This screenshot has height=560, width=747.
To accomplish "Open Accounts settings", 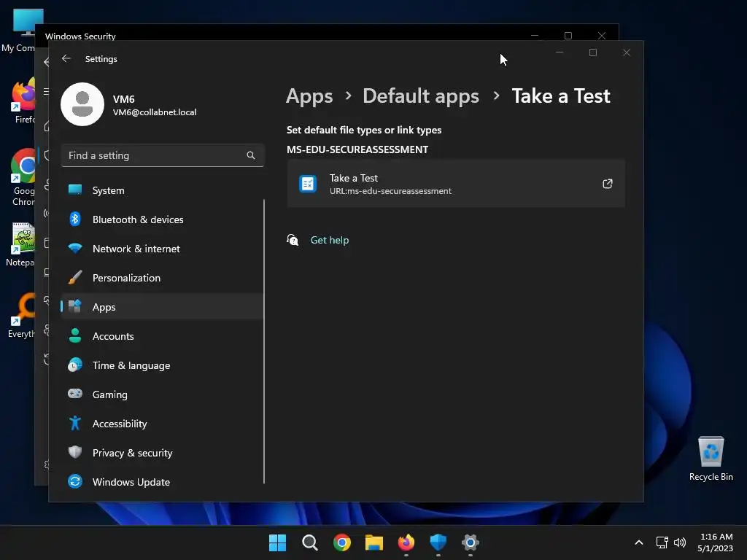I will 163,336.
